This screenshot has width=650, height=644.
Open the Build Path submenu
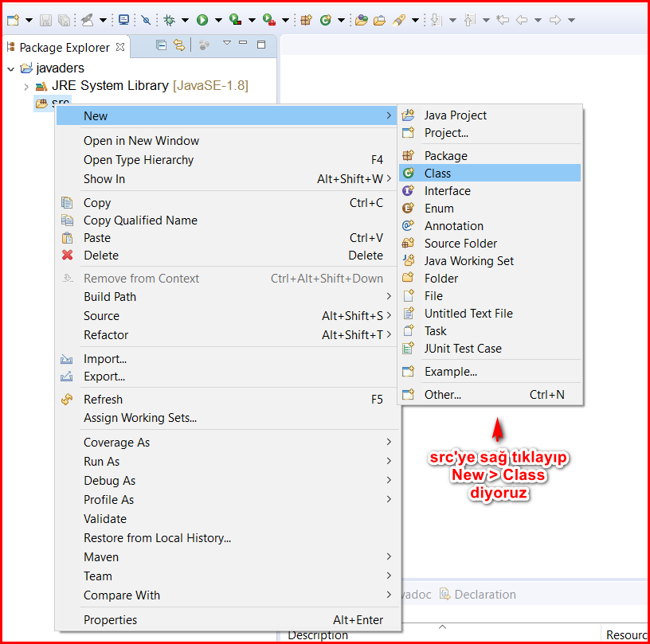click(x=110, y=297)
